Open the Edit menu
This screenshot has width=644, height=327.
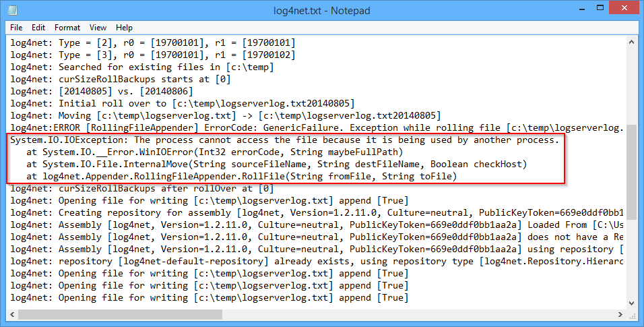click(38, 28)
